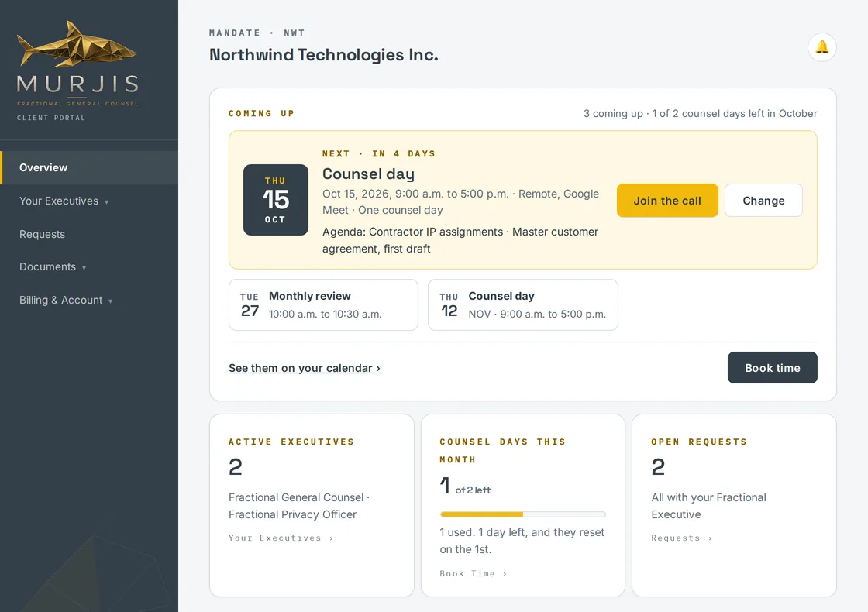Click the 'Client Portal' label

pos(51,118)
